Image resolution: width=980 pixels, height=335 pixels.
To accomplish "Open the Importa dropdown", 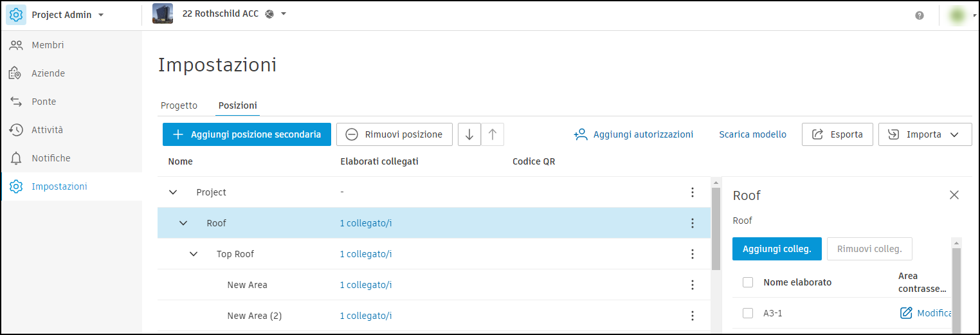I will [925, 134].
